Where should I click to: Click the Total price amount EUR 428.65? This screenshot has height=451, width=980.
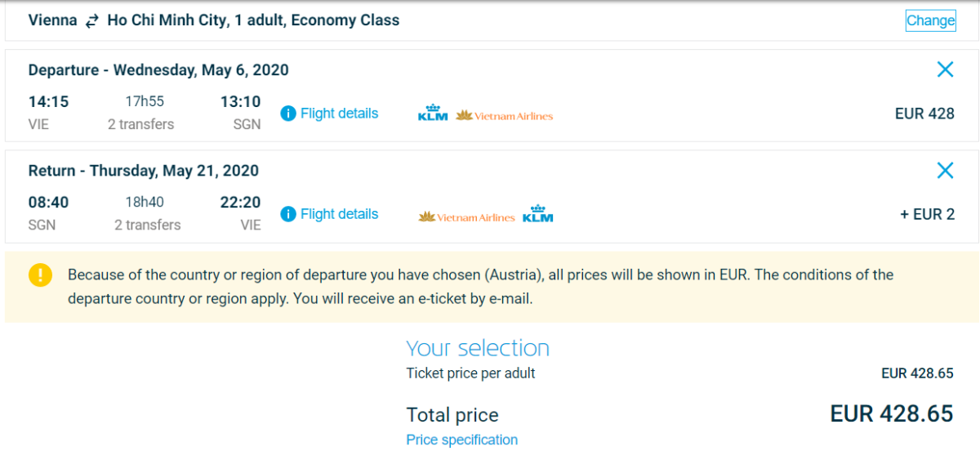[892, 413]
